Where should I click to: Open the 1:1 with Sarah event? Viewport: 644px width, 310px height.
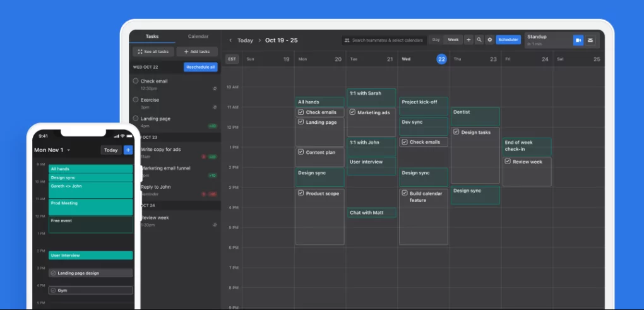coord(371,98)
